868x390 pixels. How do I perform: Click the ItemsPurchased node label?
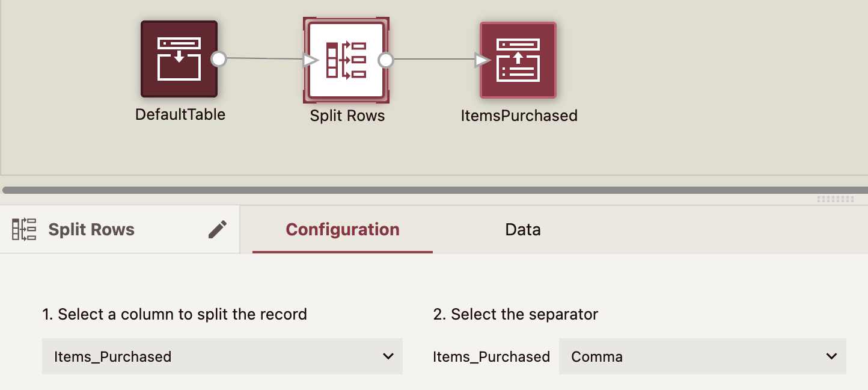[519, 116]
